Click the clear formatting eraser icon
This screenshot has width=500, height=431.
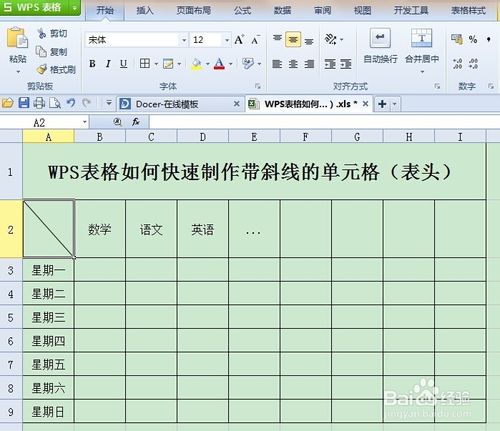(x=248, y=63)
